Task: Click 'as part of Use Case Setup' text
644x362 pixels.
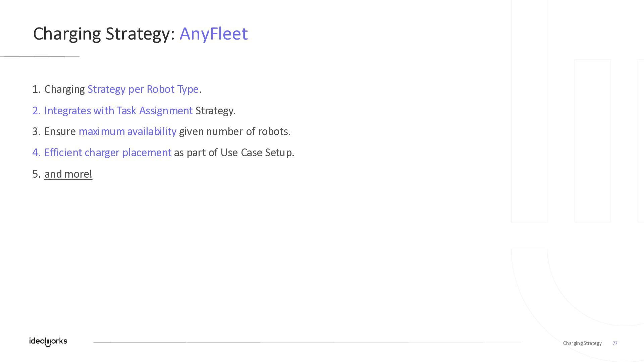Action: click(x=234, y=153)
